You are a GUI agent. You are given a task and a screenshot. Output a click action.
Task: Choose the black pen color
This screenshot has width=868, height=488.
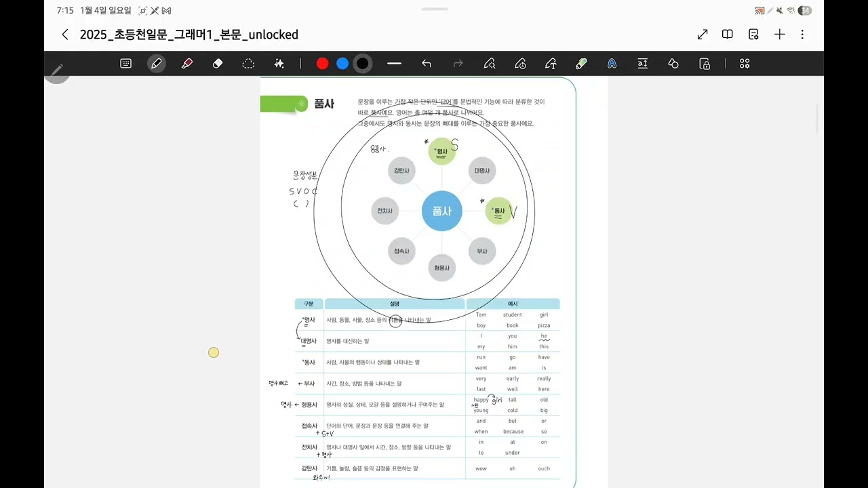pyautogui.click(x=363, y=64)
